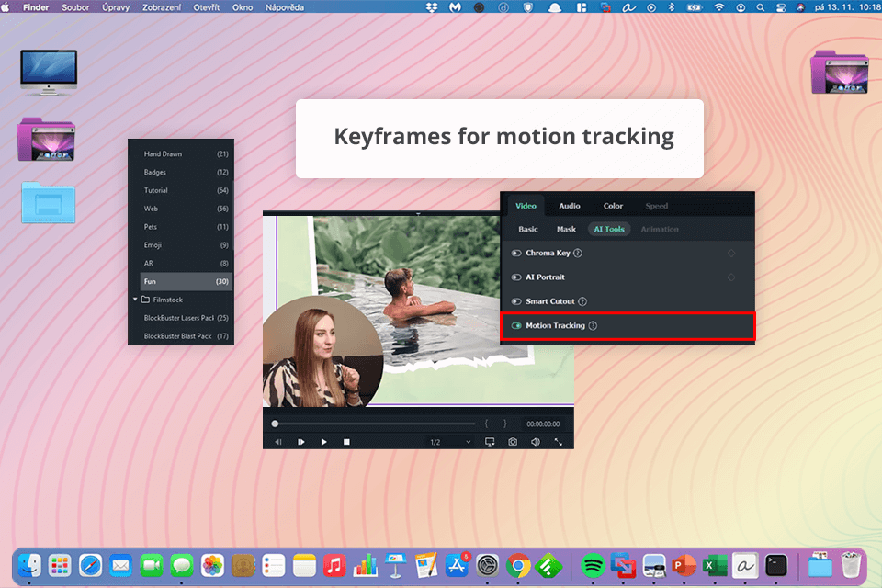
Task: Select BlockBuster Lasers Pack
Action: [187, 318]
